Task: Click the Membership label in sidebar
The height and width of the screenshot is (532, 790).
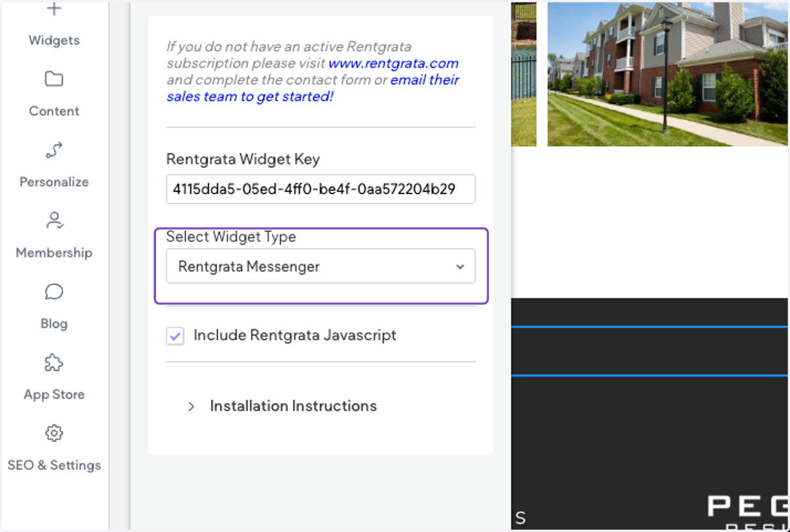Action: point(54,252)
